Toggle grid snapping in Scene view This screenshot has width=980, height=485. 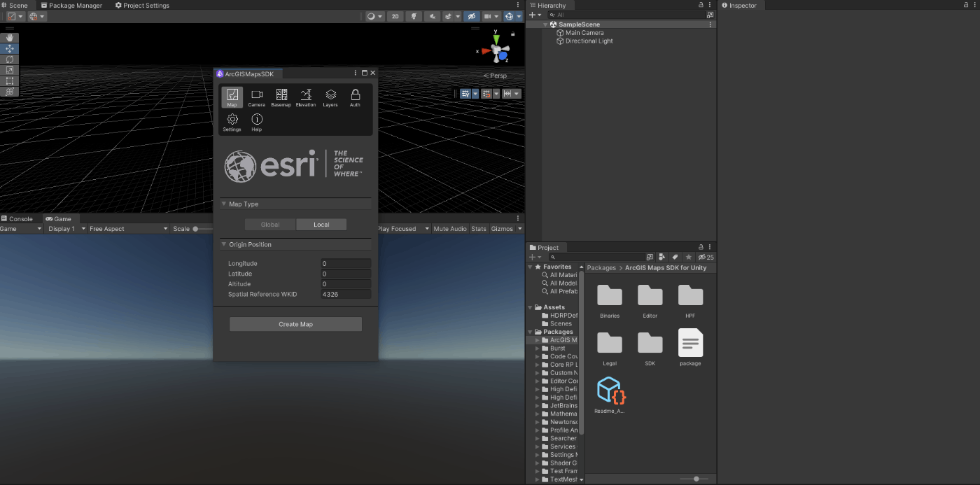[x=486, y=94]
